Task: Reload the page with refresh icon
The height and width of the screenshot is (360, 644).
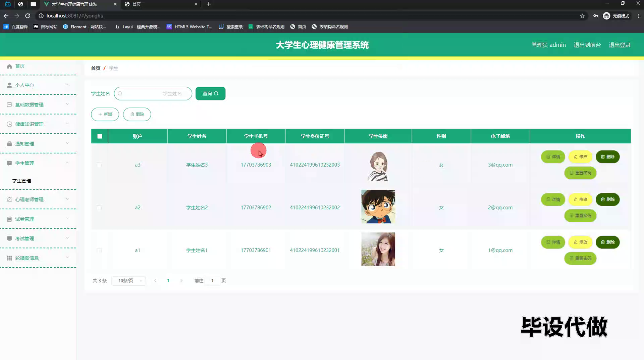Action: pyautogui.click(x=28, y=16)
